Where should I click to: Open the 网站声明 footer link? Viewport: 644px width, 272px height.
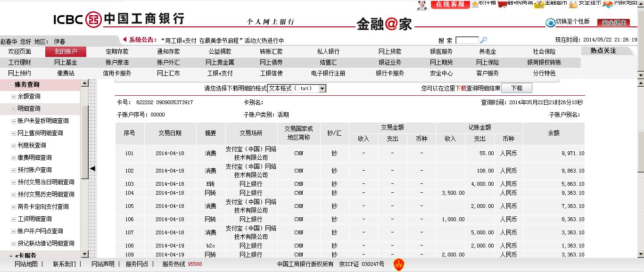[x=103, y=264]
